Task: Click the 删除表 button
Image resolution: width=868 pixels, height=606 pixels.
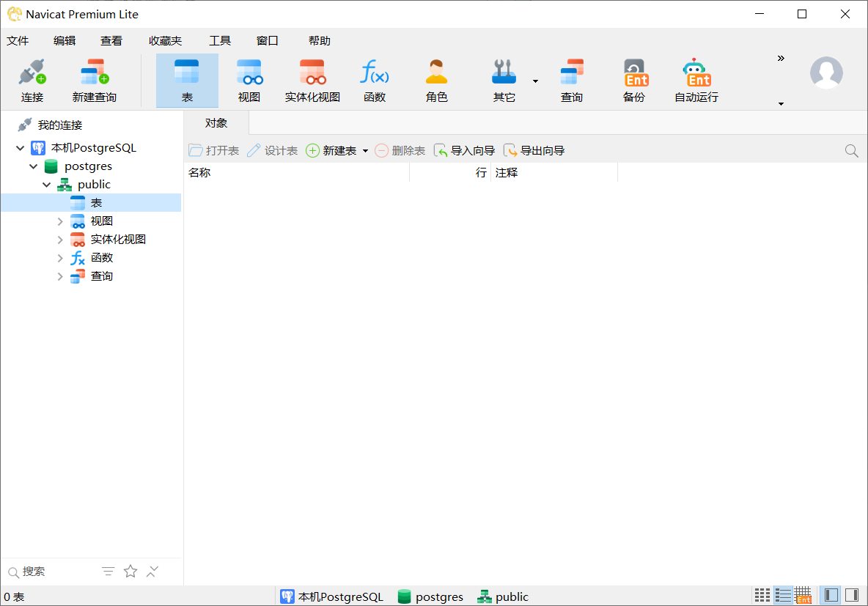Action: [x=400, y=150]
